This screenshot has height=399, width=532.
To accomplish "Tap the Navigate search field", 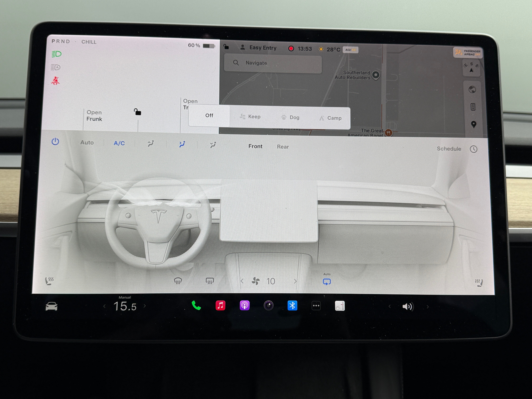I will click(x=273, y=63).
